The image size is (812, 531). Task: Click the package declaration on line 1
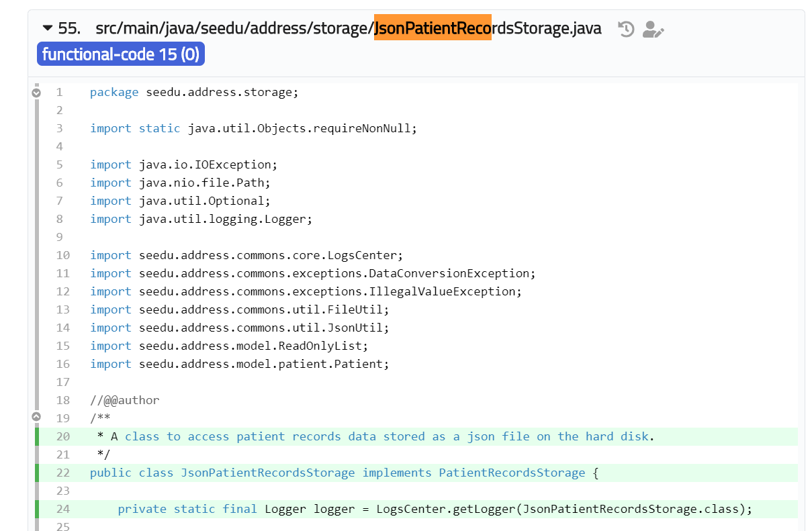point(193,91)
